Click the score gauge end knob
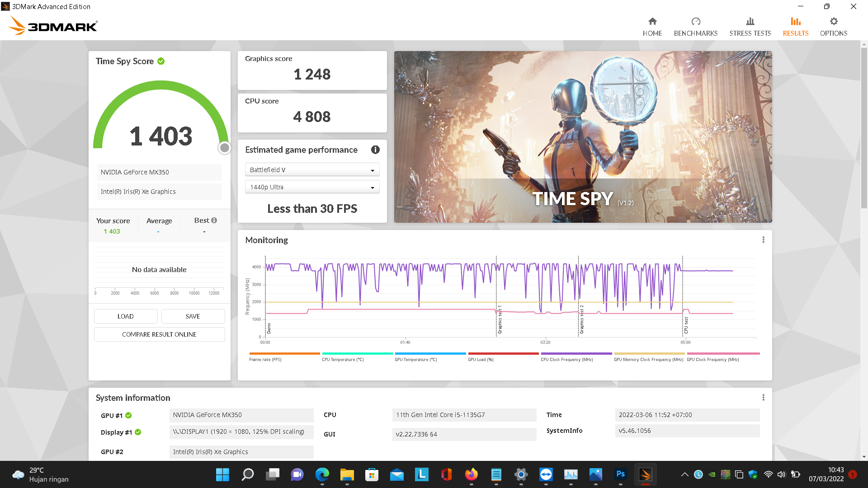Screen dimensions: 868x488 224,148
